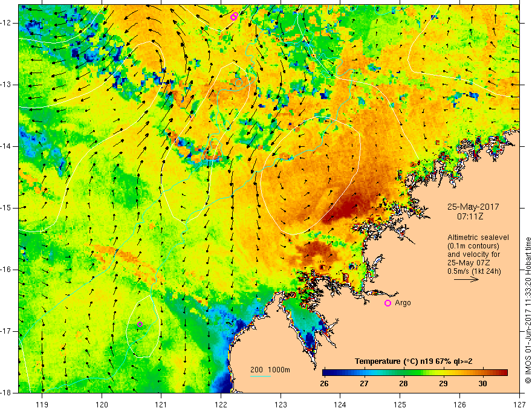Click the "(0.1m contours)" caption line
Screen dimensions: 532x411
point(473,246)
